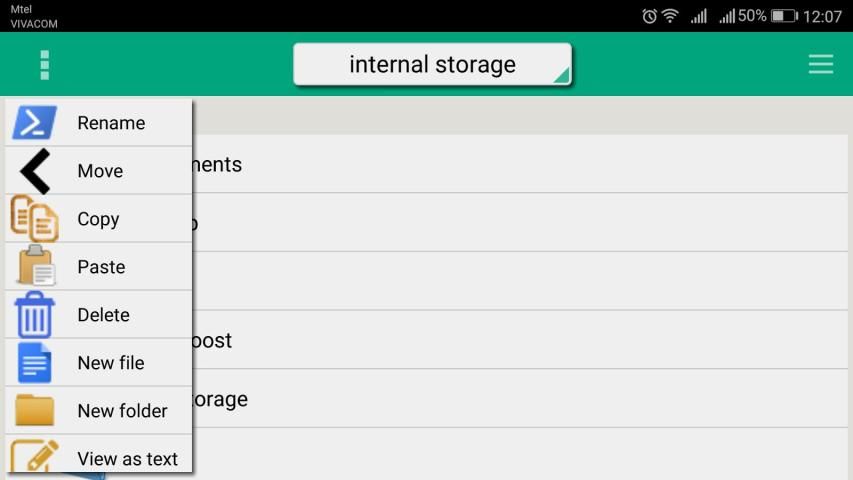
Task: Open the hamburger menu at top right
Action: (x=820, y=65)
